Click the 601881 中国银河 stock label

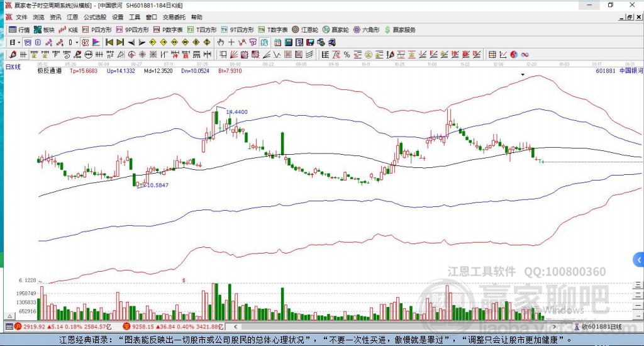point(619,70)
